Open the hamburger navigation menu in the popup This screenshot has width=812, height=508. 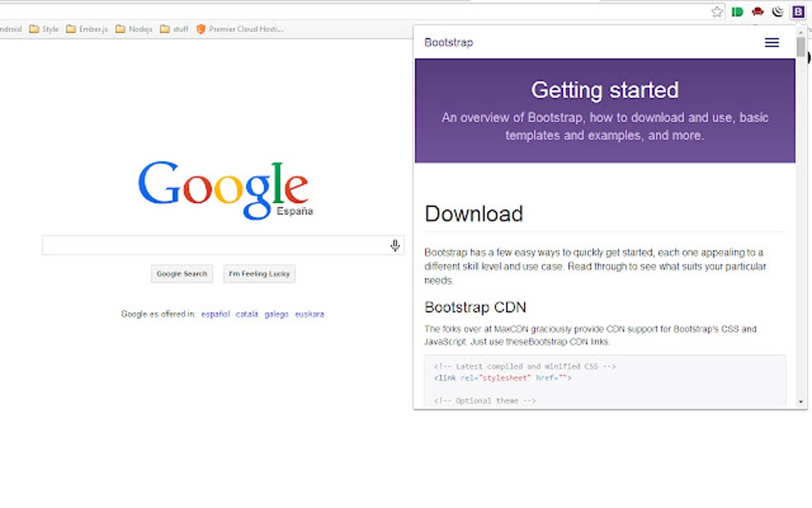(x=771, y=42)
